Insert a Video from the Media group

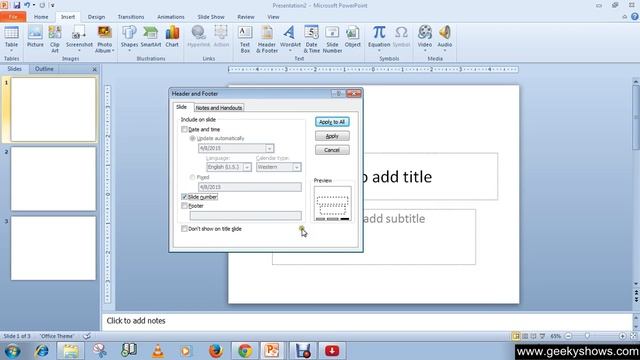(424, 39)
